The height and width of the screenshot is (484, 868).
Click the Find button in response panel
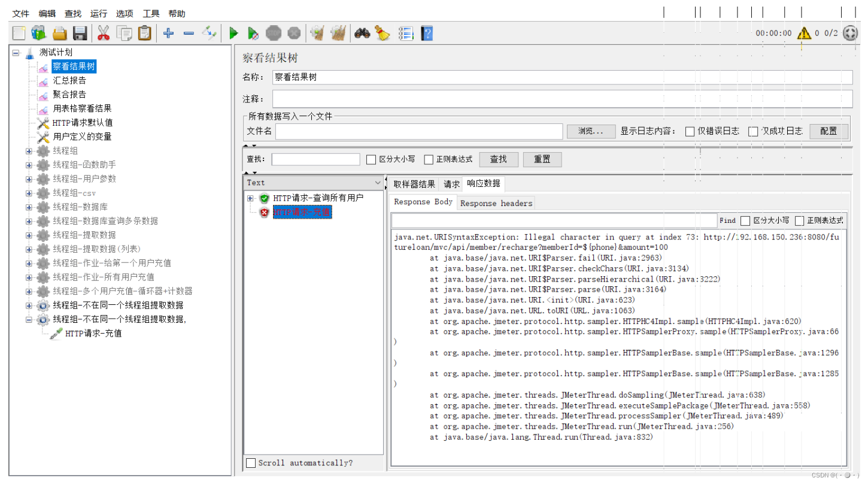tap(727, 221)
